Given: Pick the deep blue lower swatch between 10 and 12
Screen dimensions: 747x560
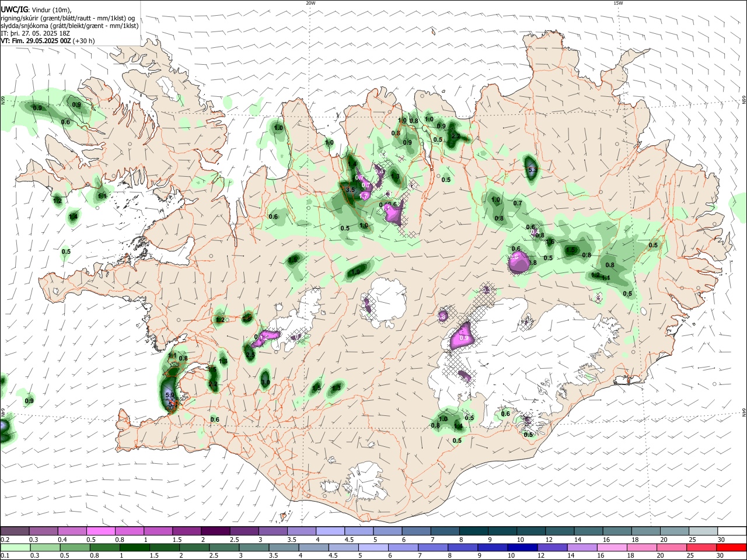Looking at the screenshot, I should [521, 548].
